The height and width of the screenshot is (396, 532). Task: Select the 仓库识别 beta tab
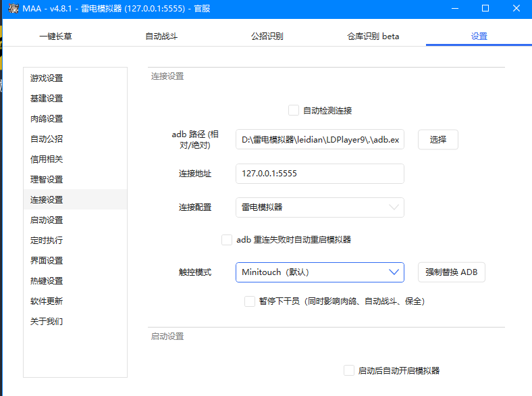pos(373,36)
